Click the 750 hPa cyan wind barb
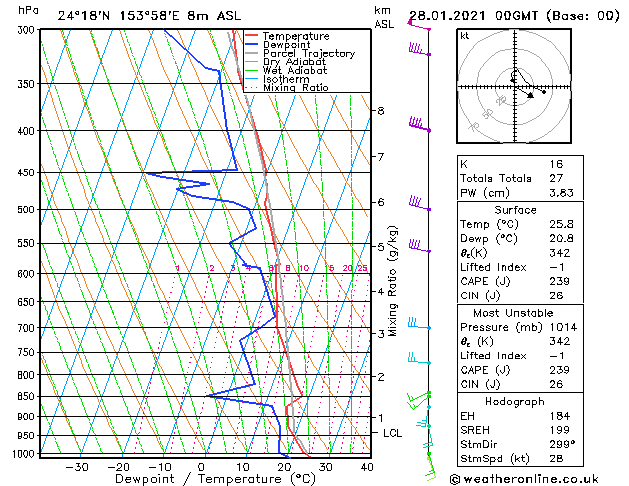This screenshot has height=486, width=629. 419,358
